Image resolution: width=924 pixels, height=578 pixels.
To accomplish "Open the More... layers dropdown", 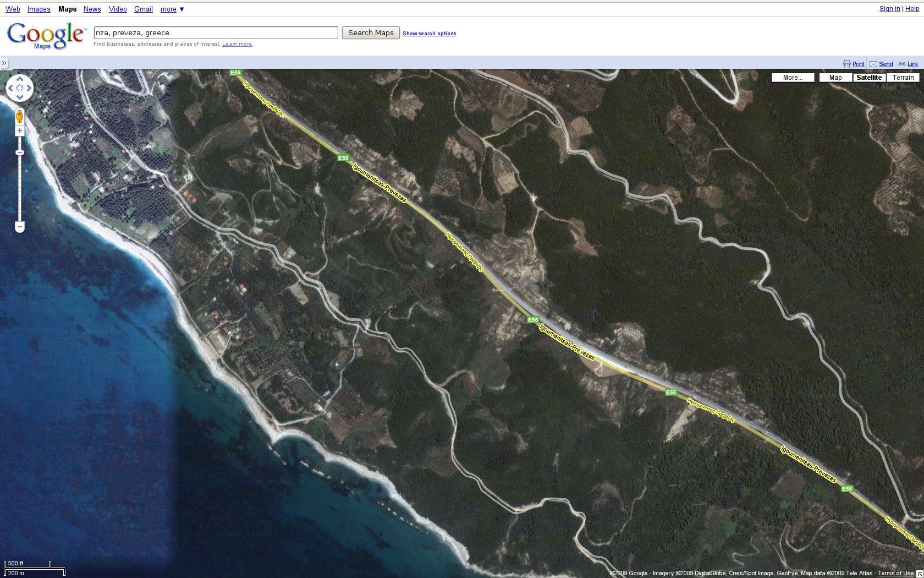I will coord(793,78).
